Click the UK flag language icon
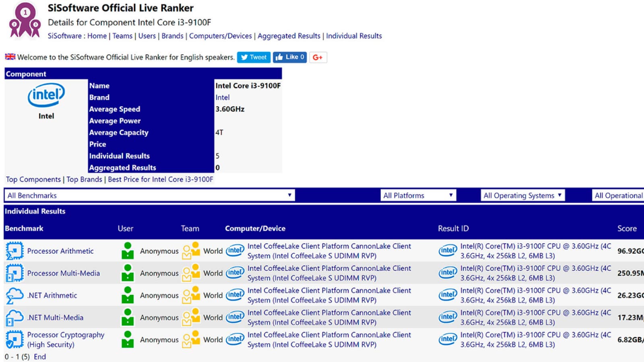Viewport: 644px width, 362px height. [10, 57]
